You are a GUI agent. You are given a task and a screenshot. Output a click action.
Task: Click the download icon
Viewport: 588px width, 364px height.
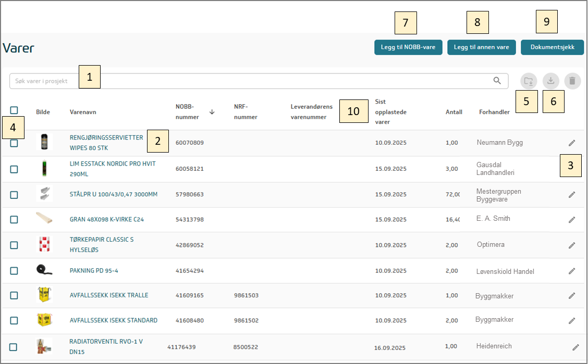550,81
